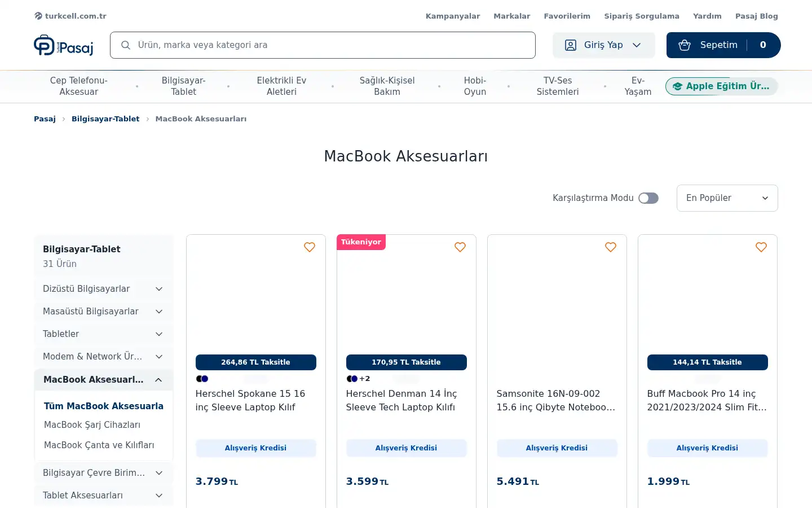Click 170,95 TL Taksitle badge
This screenshot has height=508, width=812.
pos(407,362)
